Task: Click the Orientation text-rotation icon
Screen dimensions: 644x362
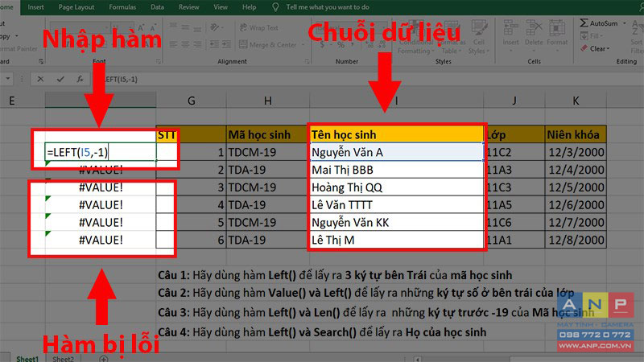Action: (x=214, y=27)
